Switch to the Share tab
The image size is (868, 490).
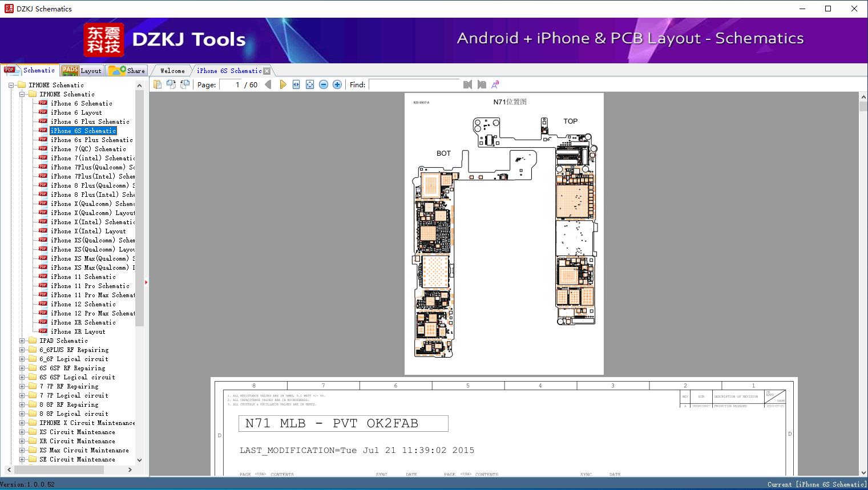[x=127, y=71]
